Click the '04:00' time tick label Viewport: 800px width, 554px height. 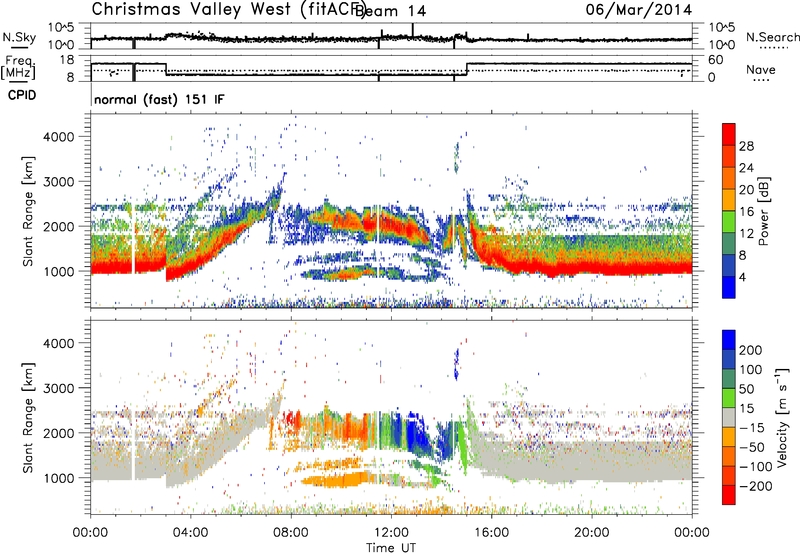coord(191,533)
